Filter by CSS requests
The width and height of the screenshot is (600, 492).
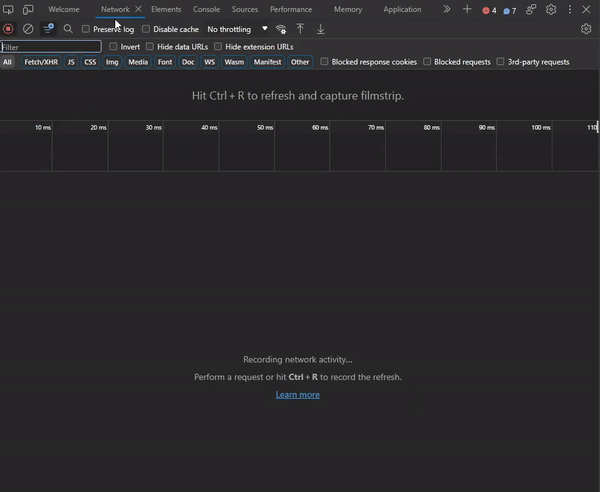click(90, 62)
